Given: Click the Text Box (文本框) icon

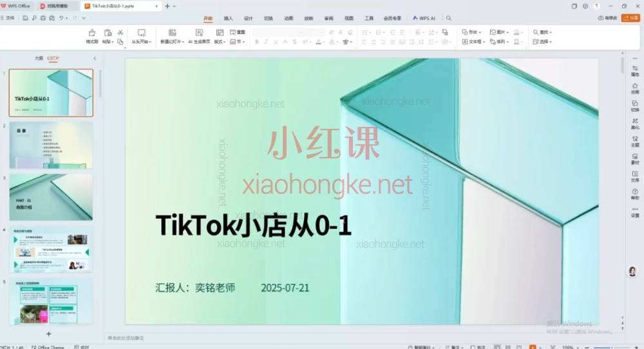Looking at the screenshot, I should coord(465,41).
